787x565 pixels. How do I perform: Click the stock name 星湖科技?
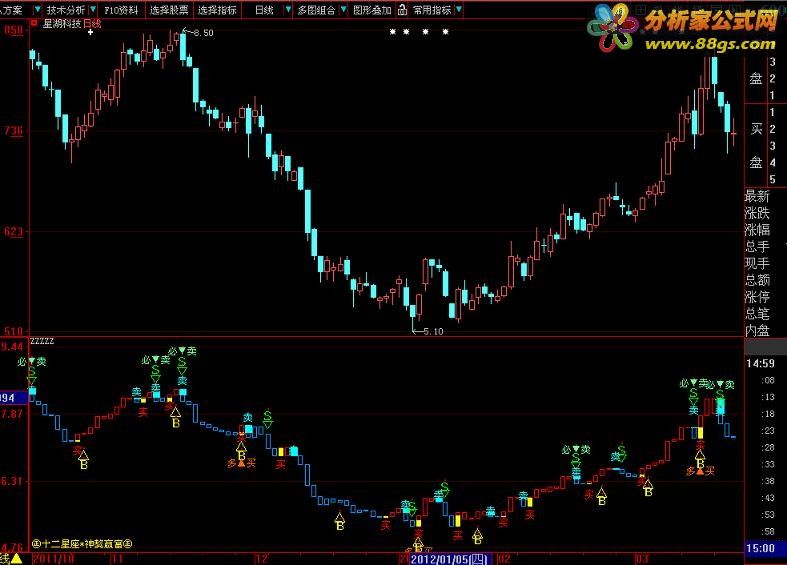click(62, 24)
